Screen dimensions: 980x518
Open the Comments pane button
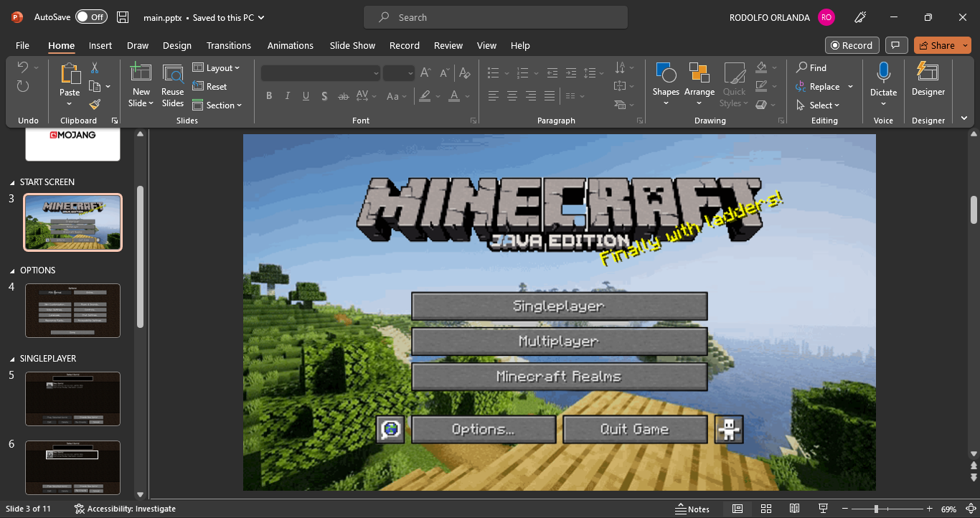(x=895, y=45)
